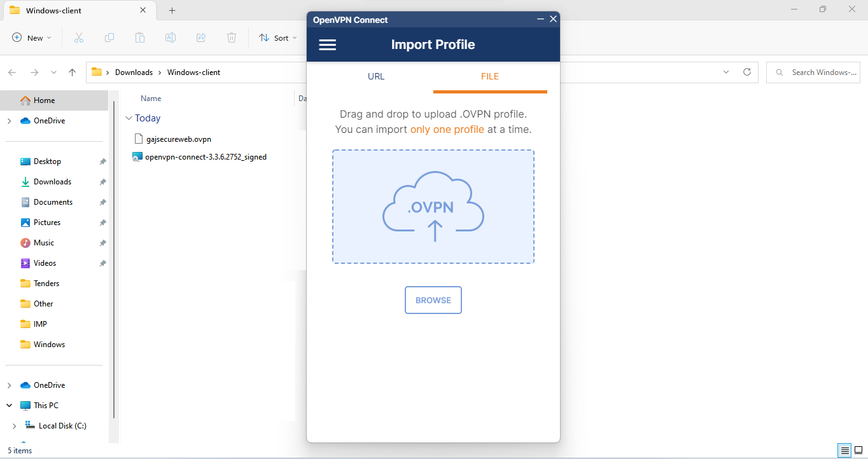Open the recent locations chevron
The height and width of the screenshot is (459, 868).
[x=53, y=72]
